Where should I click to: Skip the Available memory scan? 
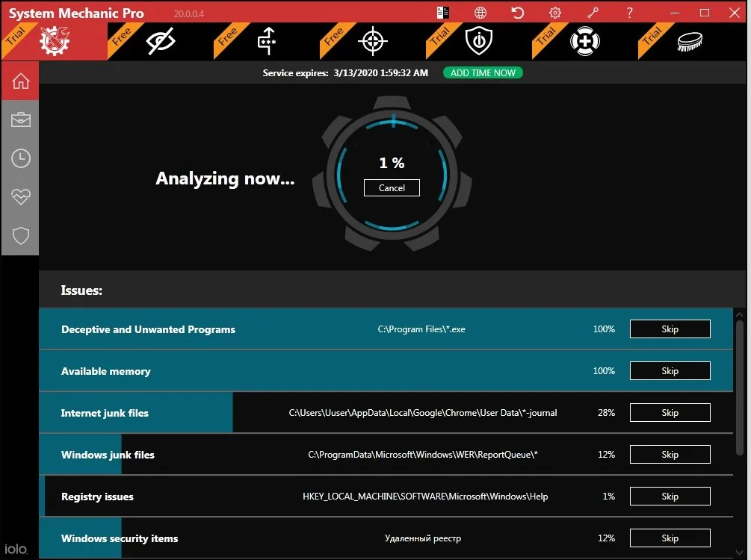coord(670,371)
